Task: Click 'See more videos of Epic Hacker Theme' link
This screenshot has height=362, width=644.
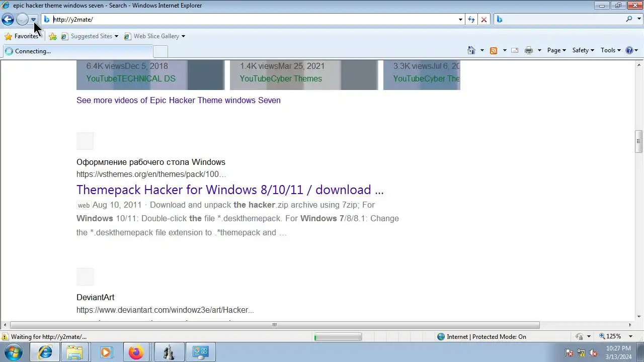Action: click(178, 100)
